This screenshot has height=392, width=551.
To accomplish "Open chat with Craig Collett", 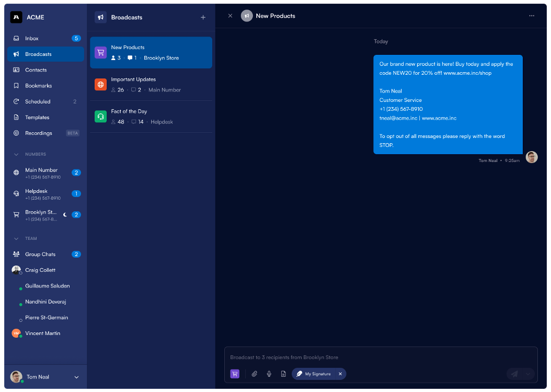I will coord(45,270).
